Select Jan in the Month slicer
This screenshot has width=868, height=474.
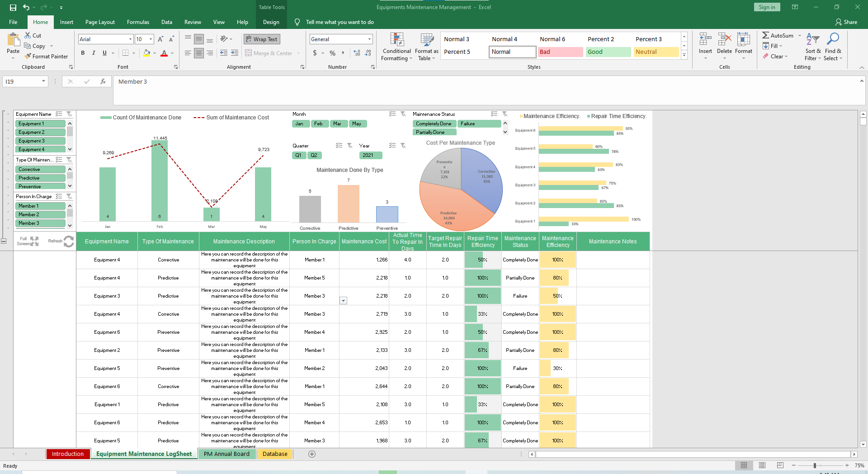click(300, 123)
